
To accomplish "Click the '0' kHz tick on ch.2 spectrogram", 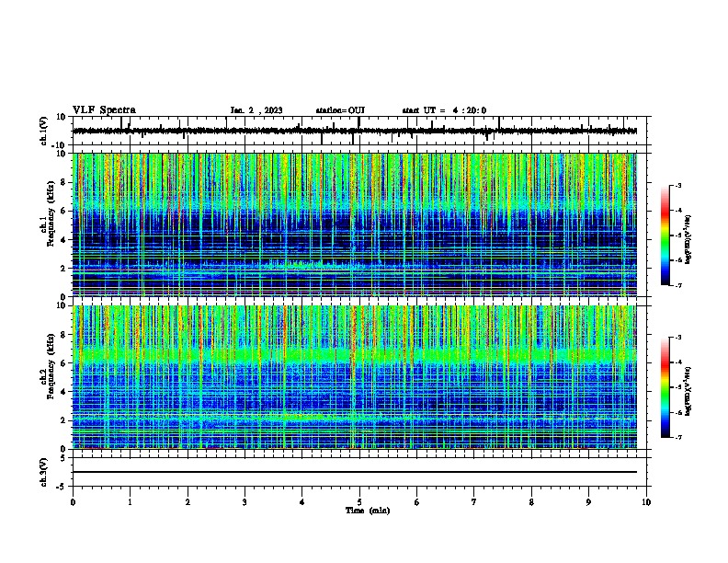I will (64, 449).
